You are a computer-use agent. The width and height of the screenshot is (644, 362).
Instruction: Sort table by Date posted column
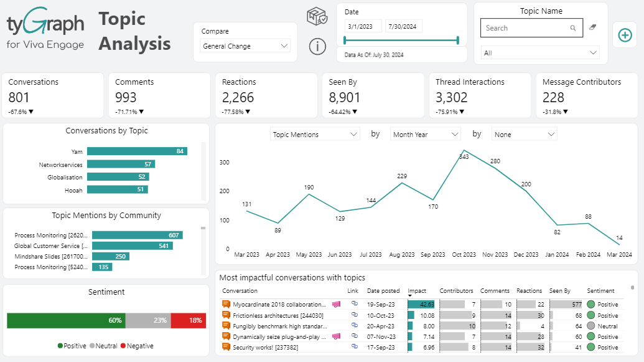pyautogui.click(x=383, y=291)
